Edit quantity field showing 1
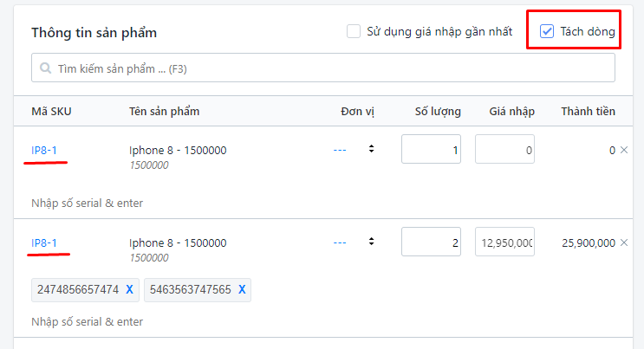Image resolution: width=644 pixels, height=349 pixels. [431, 149]
